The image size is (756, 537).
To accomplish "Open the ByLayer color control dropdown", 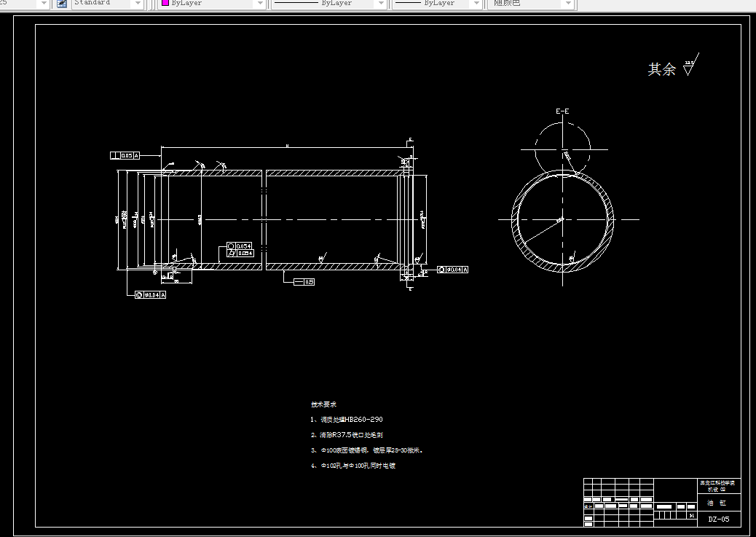I will click(213, 4).
